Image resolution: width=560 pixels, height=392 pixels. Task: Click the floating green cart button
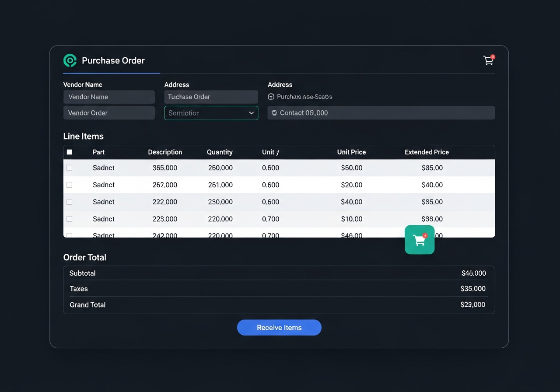point(420,240)
